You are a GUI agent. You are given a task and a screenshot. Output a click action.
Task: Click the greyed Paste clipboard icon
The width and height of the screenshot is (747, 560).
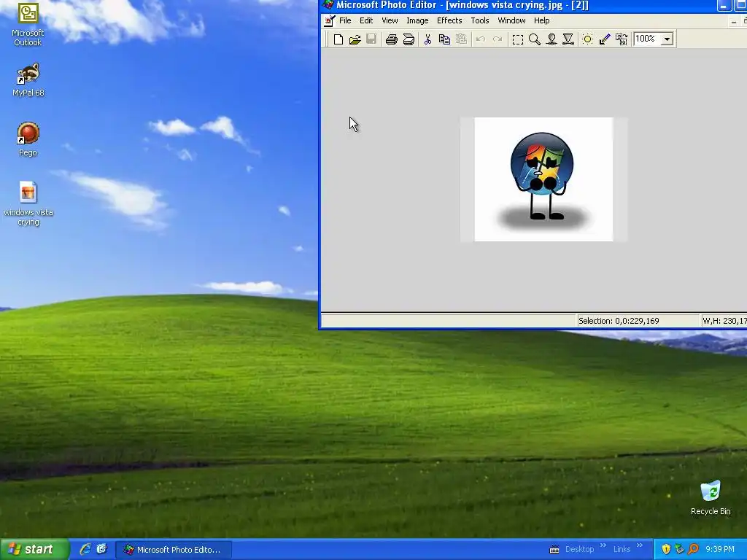461,39
